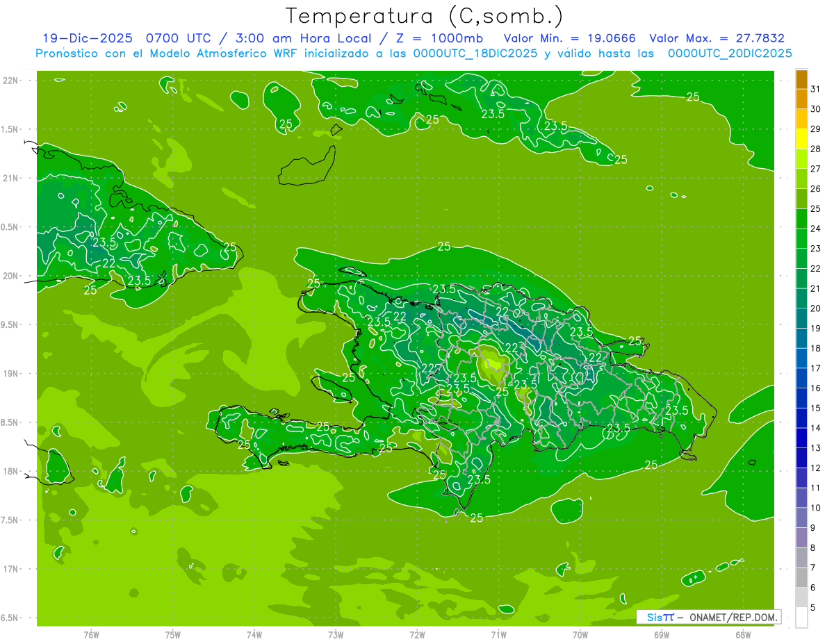Click the 22N latitude axis label
This screenshot has height=644, width=834.
click(x=10, y=81)
